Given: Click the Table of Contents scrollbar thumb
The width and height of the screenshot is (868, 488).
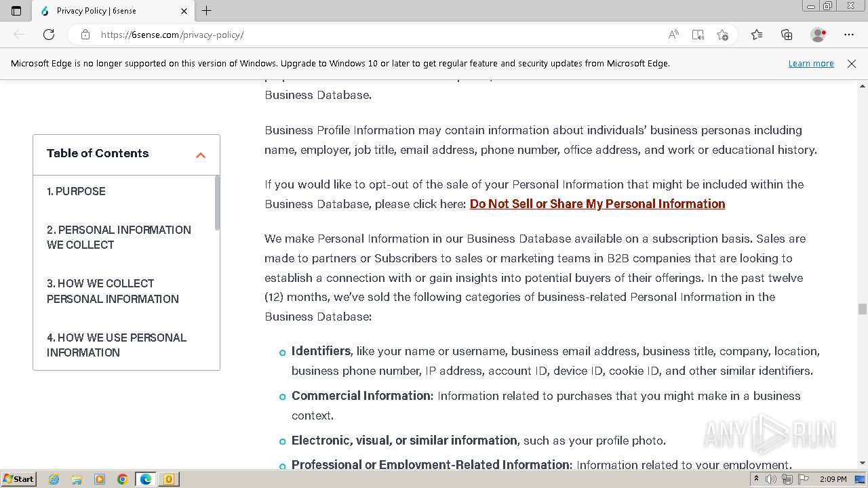Looking at the screenshot, I should tap(217, 202).
